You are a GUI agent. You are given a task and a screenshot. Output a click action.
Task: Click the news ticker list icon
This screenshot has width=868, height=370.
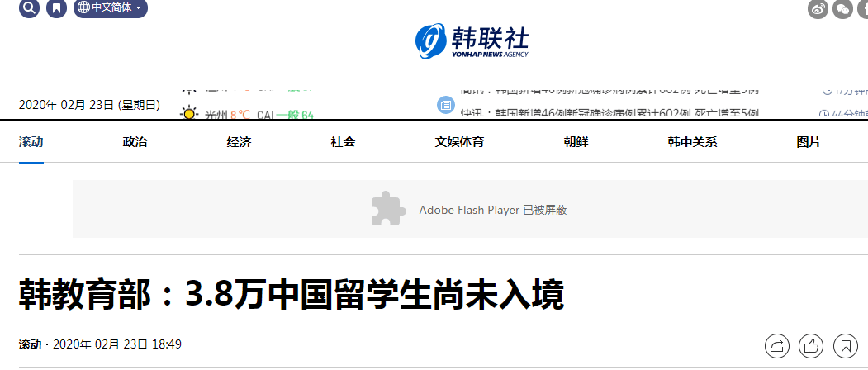click(446, 105)
